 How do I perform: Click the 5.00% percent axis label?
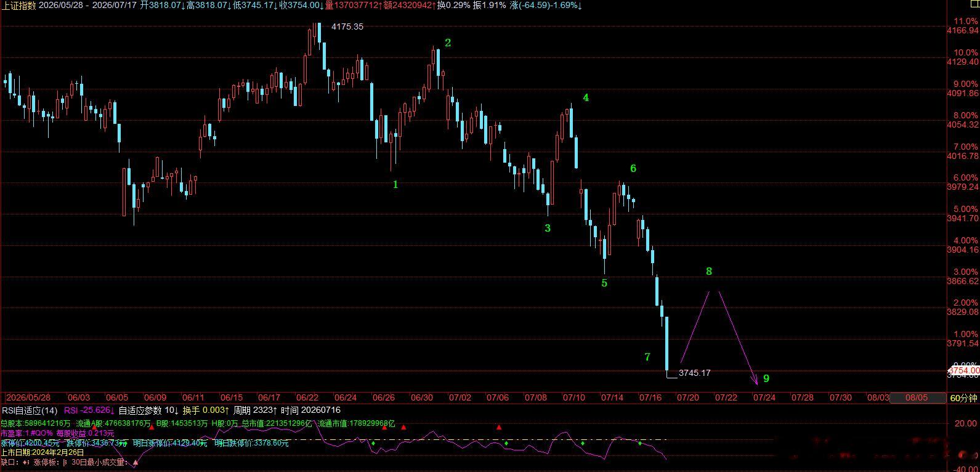coord(965,209)
